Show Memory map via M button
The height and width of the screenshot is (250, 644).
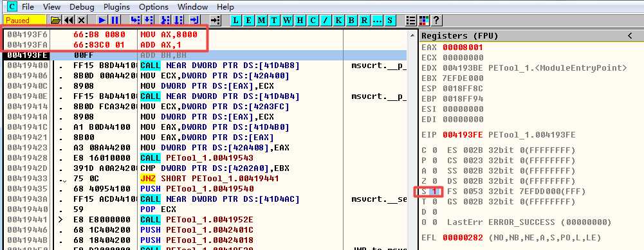262,20
